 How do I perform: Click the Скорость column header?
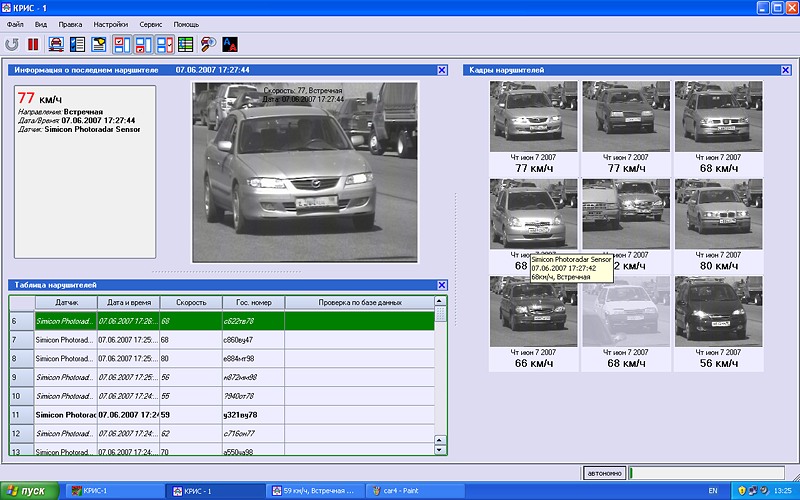[190, 301]
